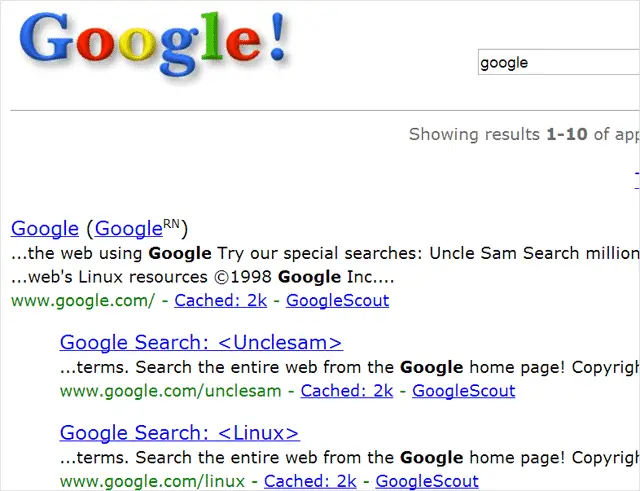Viewport: 640px width, 491px height.
Task: Open the GoogleRN link in parentheses
Action: pyautogui.click(x=137, y=228)
